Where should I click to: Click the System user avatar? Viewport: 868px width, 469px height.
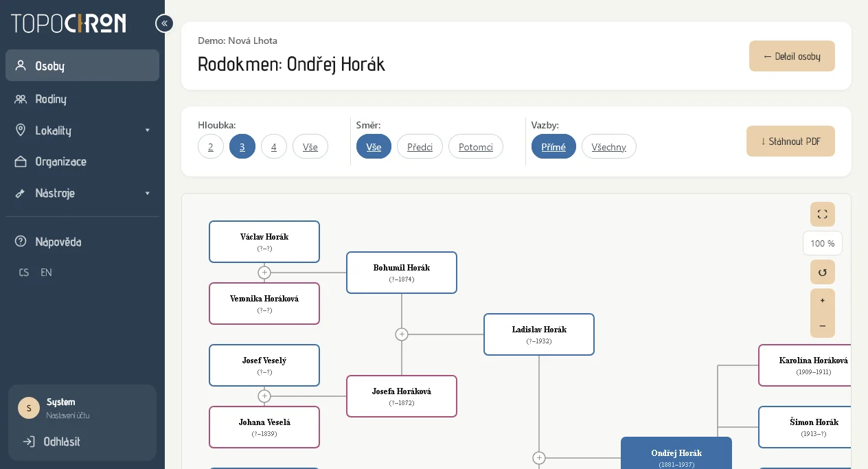click(x=29, y=408)
